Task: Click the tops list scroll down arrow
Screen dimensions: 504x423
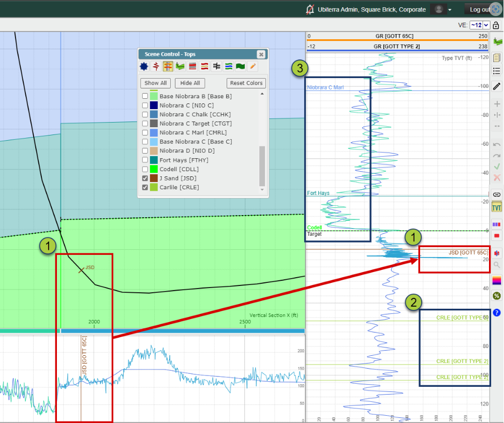Action: [x=262, y=189]
